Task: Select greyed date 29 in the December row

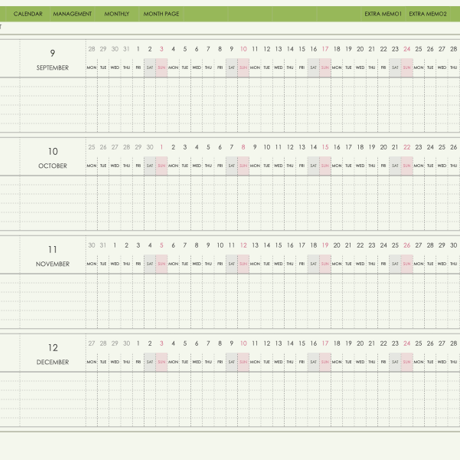Action: coord(115,343)
